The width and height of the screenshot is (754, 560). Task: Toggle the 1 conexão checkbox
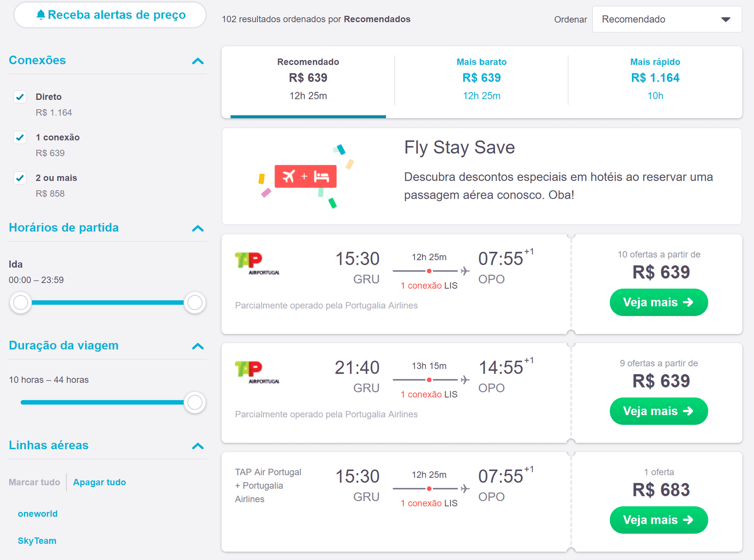coord(20,138)
